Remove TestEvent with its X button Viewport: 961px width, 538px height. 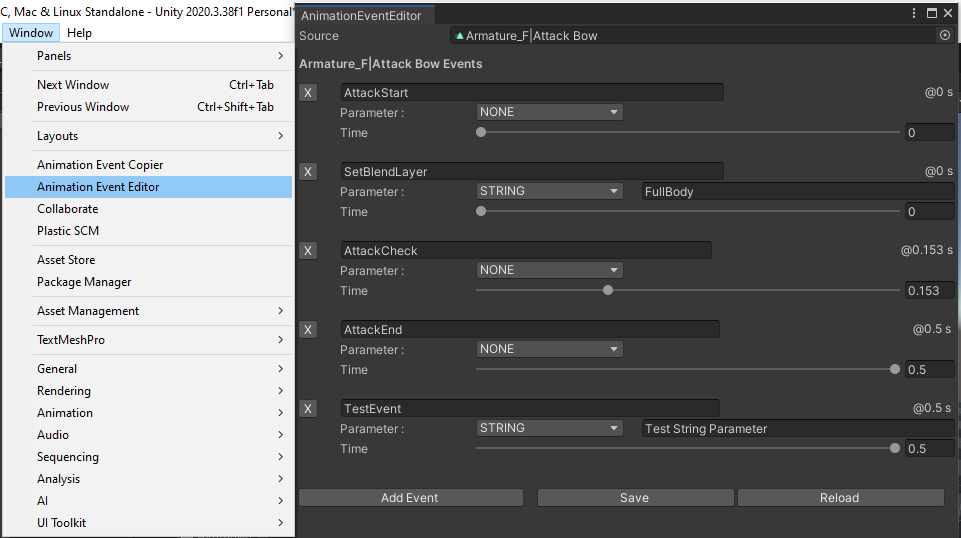pyautogui.click(x=308, y=409)
